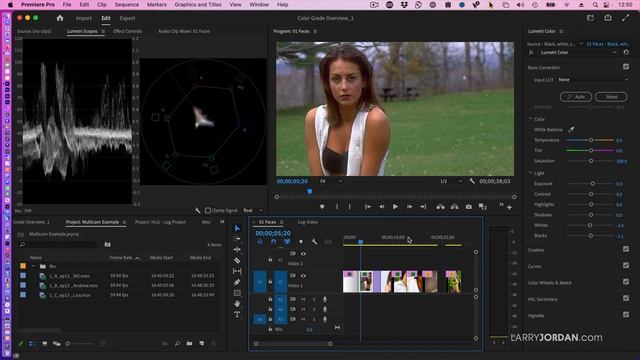This screenshot has height=360, width=640.
Task: Go to the Home screen icon
Action: pos(60,18)
